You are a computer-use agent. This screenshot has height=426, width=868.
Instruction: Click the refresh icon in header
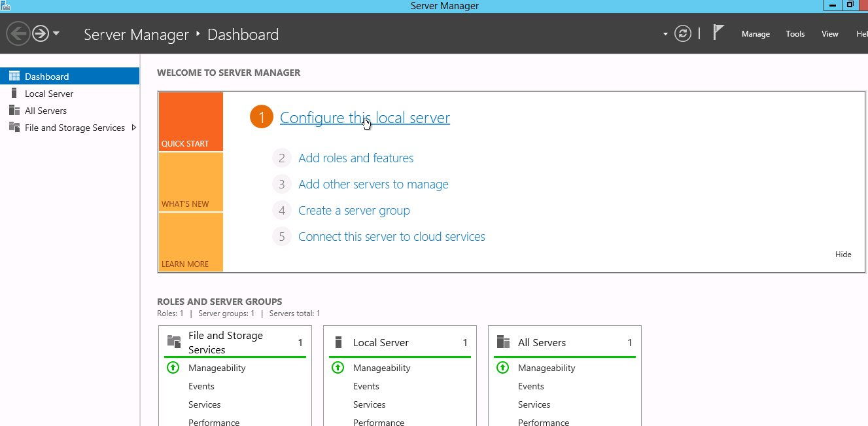pyautogui.click(x=683, y=33)
